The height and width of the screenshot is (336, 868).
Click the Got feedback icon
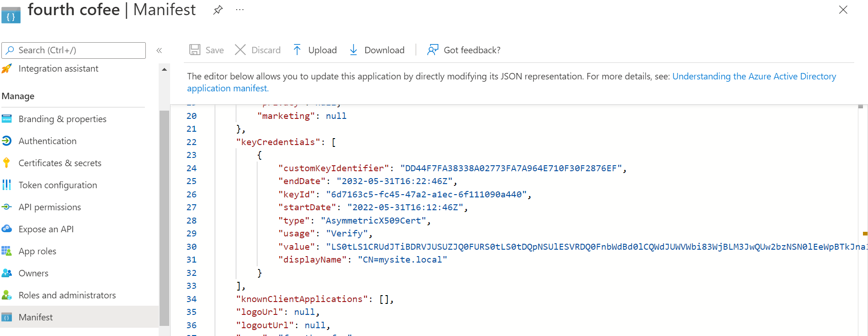[x=432, y=50]
